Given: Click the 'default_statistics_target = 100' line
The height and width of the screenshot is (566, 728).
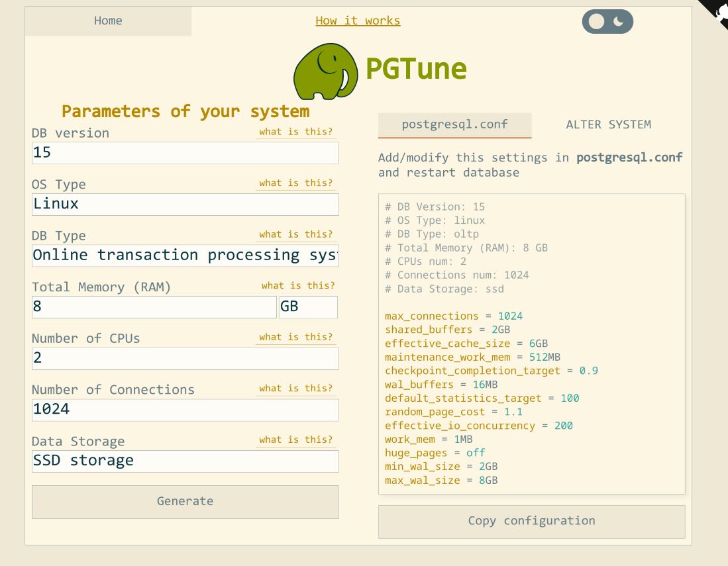Looking at the screenshot, I should tap(482, 399).
